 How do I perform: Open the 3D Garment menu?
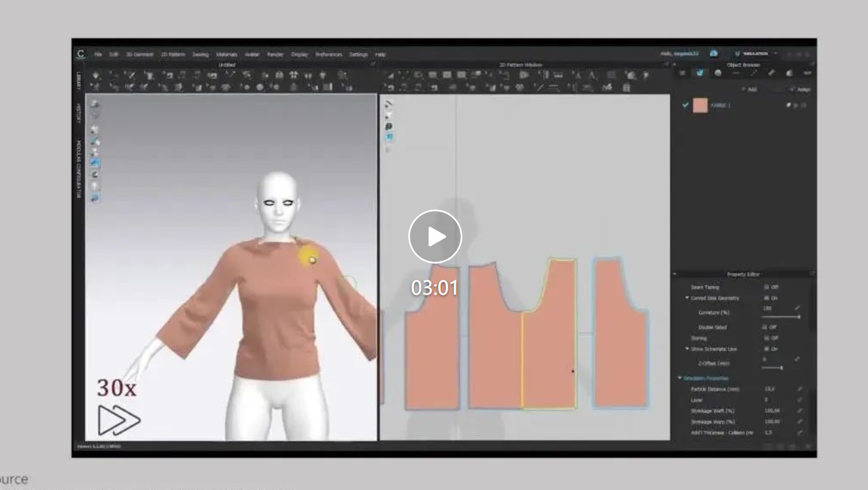coord(139,54)
